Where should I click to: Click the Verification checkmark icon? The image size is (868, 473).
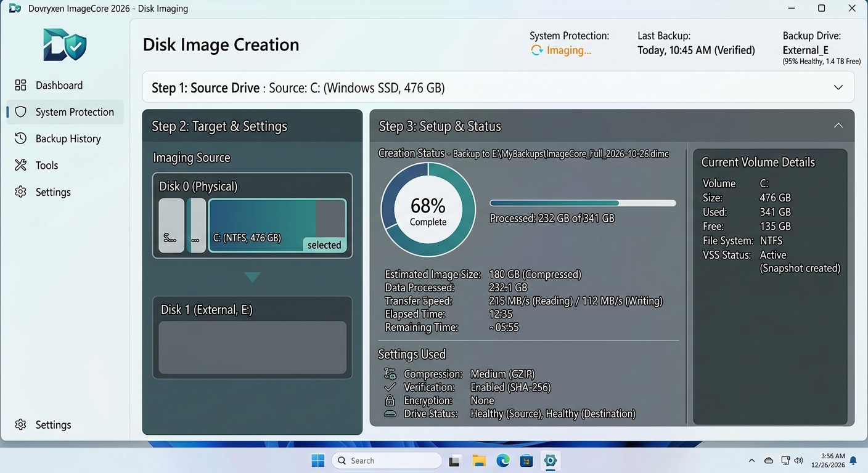[390, 387]
